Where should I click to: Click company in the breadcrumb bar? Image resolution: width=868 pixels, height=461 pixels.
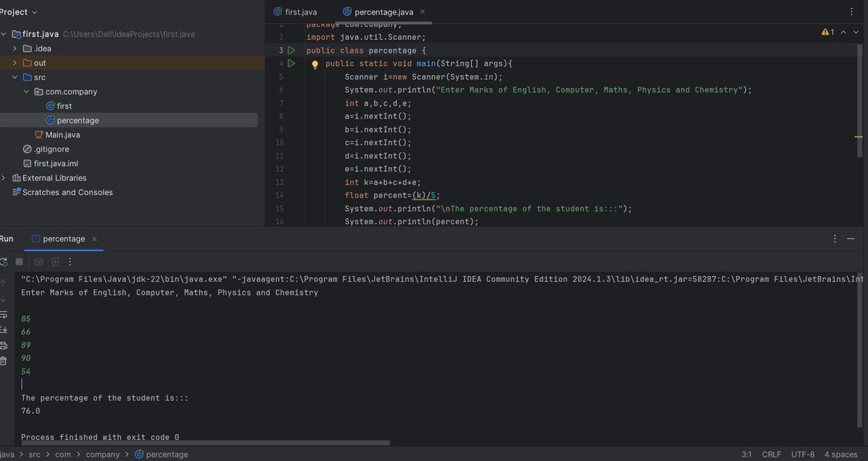[x=103, y=454]
